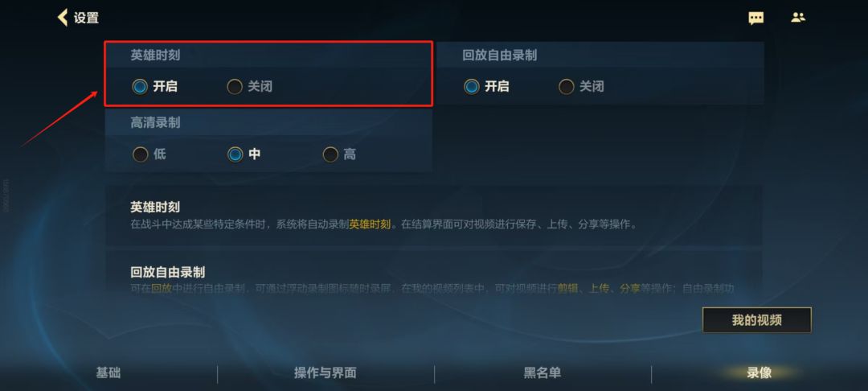Click the highlighted 英雄时刻 link in description
Screen dimensions: 868x391
click(370, 224)
